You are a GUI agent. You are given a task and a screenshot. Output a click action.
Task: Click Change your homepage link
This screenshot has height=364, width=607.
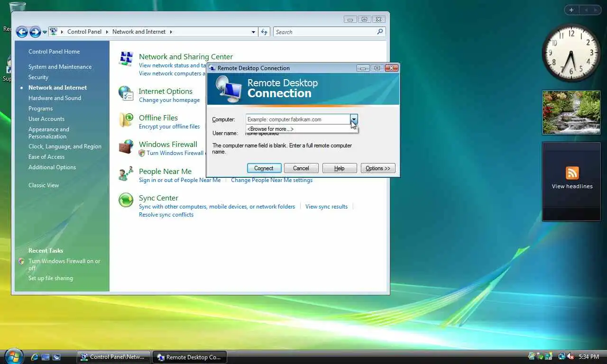click(169, 100)
